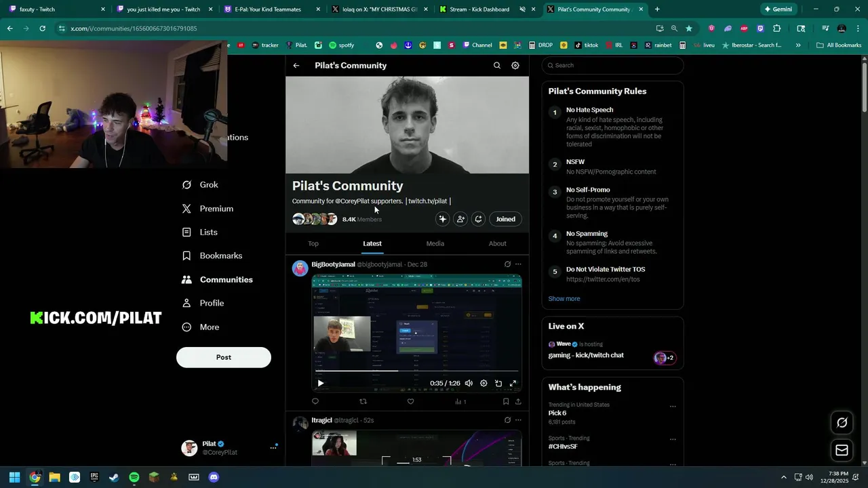Click the community notifications bell icon
The image size is (868, 488).
[479, 219]
